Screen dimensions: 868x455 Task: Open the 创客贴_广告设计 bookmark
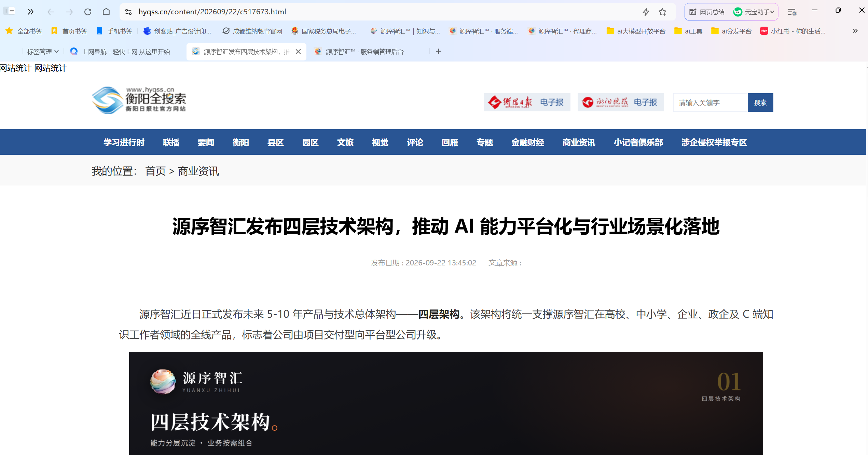(177, 31)
